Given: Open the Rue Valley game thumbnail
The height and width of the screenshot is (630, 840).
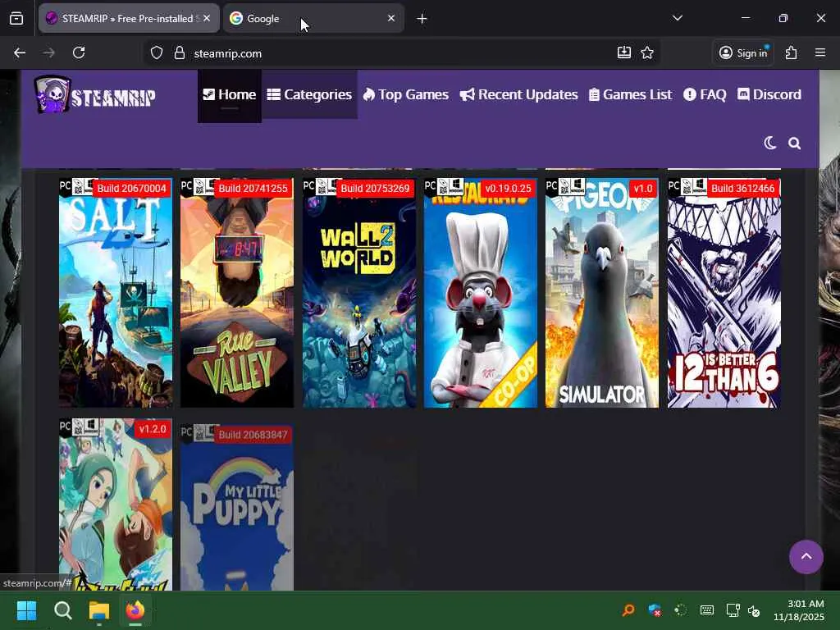Looking at the screenshot, I should [x=237, y=293].
